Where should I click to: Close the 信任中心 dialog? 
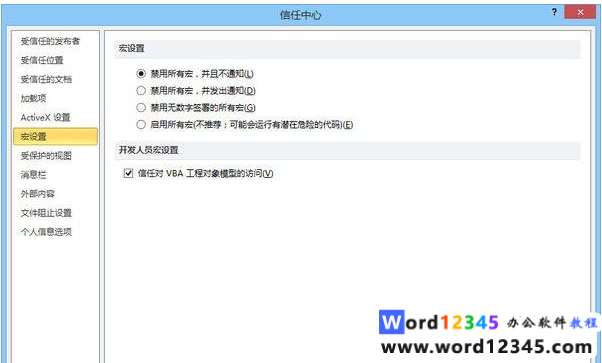tap(580, 12)
